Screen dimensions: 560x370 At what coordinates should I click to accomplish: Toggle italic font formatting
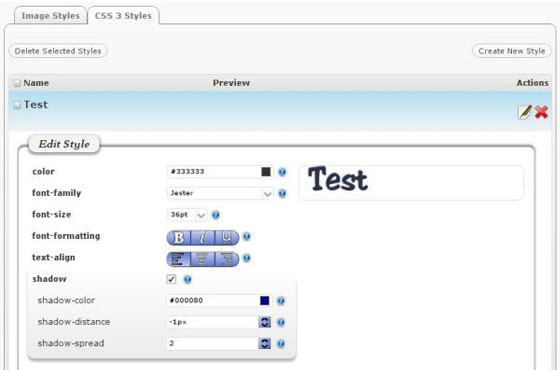point(202,238)
